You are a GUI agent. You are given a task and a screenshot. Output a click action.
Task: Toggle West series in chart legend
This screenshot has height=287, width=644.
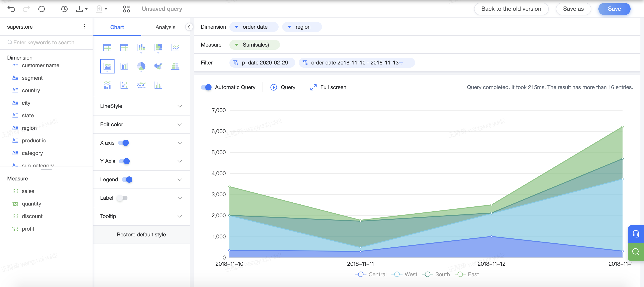(x=404, y=274)
